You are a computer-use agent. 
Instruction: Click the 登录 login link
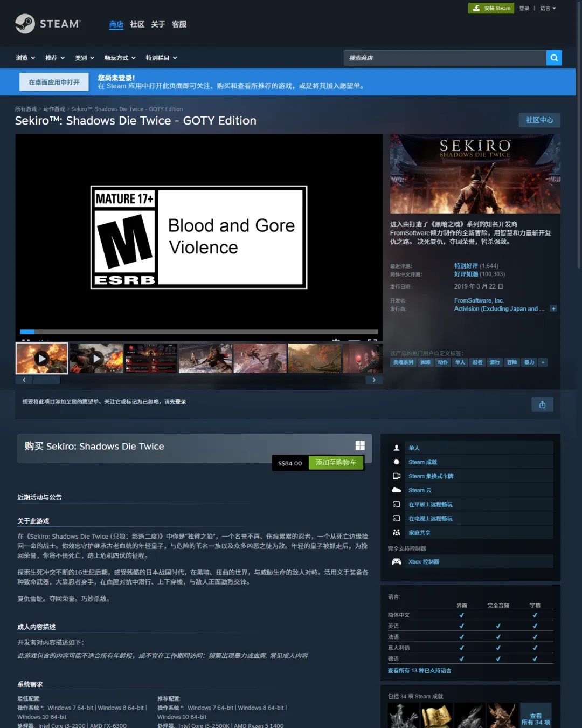click(x=524, y=8)
